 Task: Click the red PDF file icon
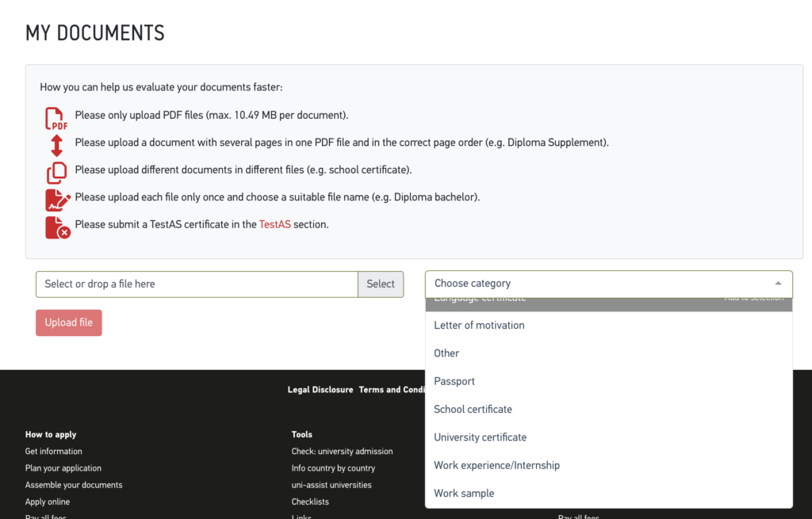pyautogui.click(x=56, y=118)
